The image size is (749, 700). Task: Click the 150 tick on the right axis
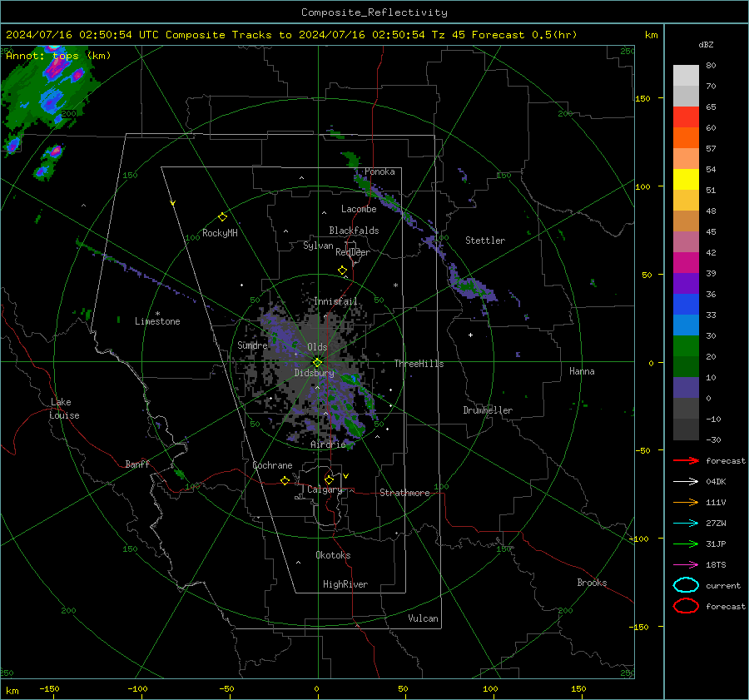[x=642, y=98]
